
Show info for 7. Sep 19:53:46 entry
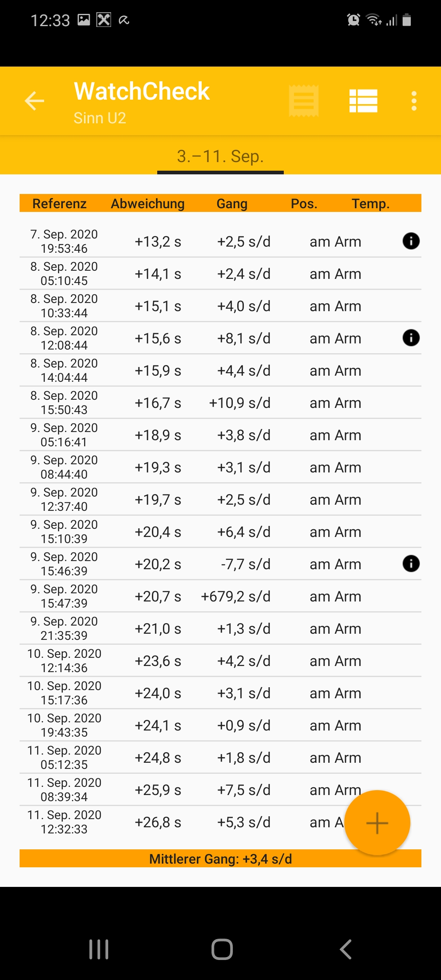click(x=411, y=241)
